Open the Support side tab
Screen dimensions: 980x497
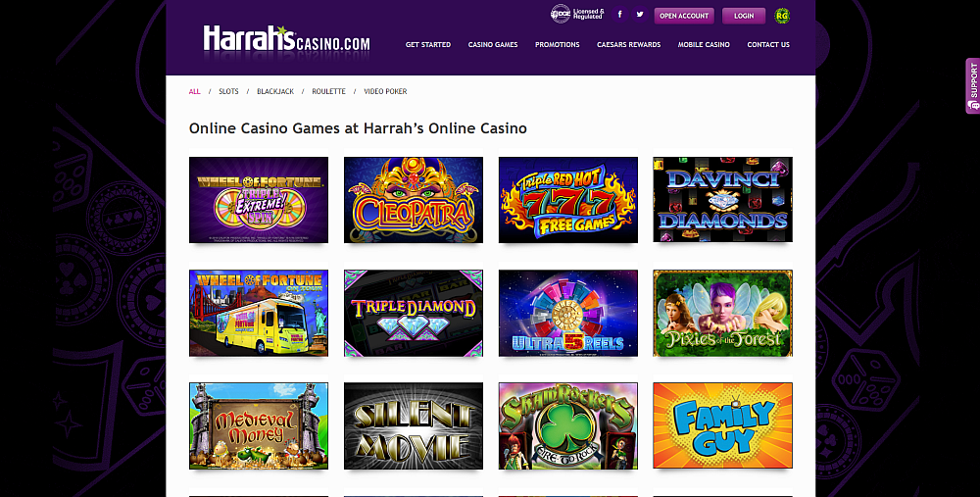tap(972, 85)
